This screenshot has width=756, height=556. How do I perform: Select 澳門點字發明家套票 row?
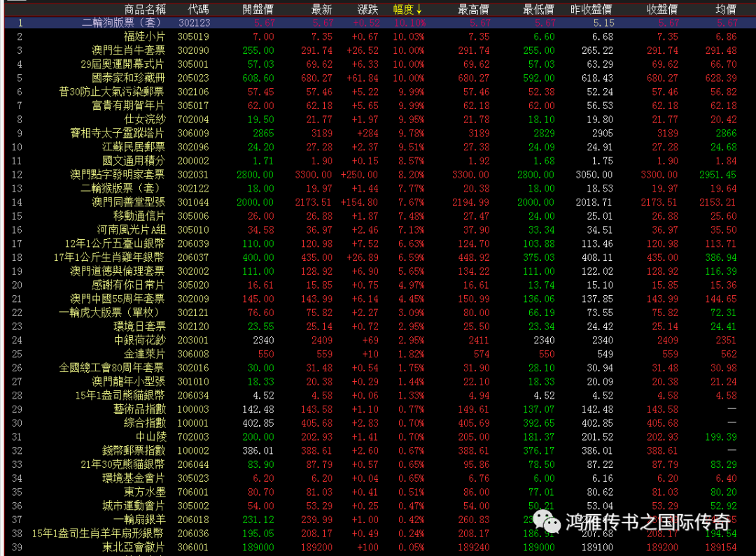pyautogui.click(x=380, y=175)
